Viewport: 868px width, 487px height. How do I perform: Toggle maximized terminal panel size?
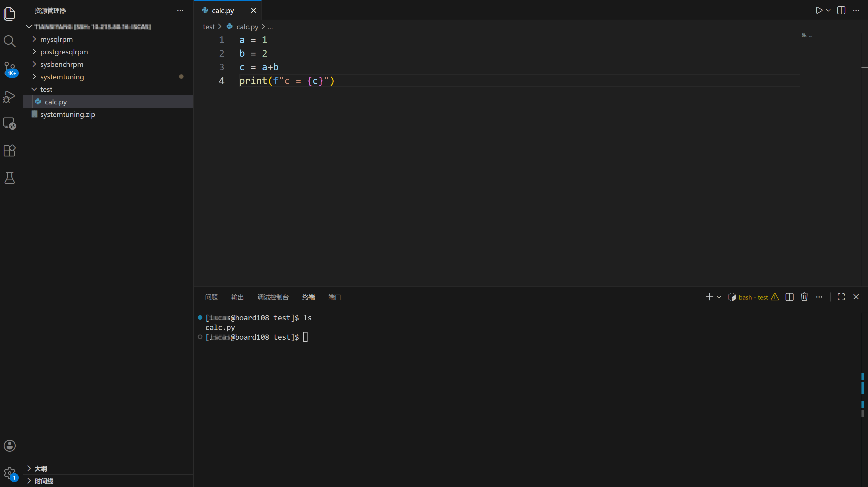tap(841, 297)
